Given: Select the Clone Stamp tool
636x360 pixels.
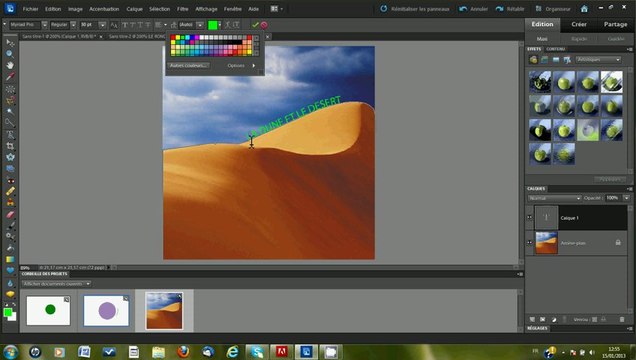Looking at the screenshot, I should point(10,203).
